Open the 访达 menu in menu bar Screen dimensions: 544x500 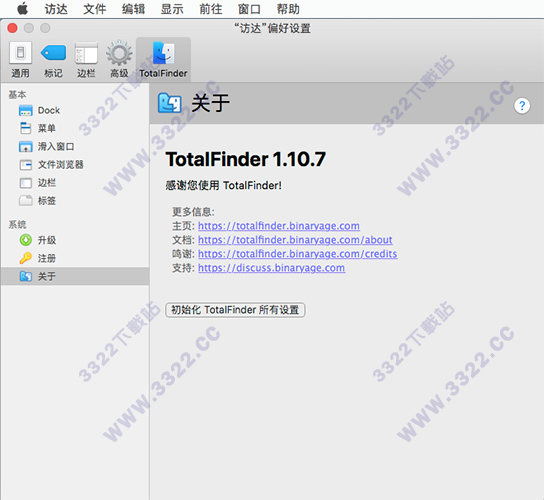56,9
